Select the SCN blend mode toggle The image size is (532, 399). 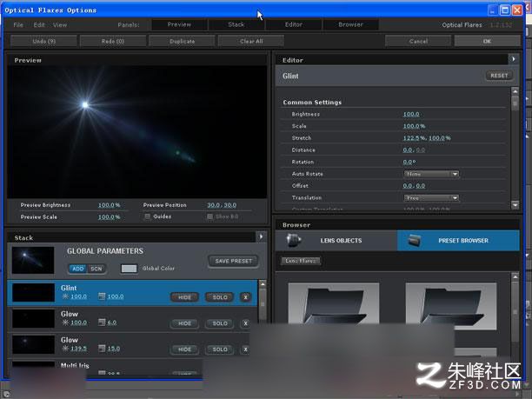click(x=96, y=269)
